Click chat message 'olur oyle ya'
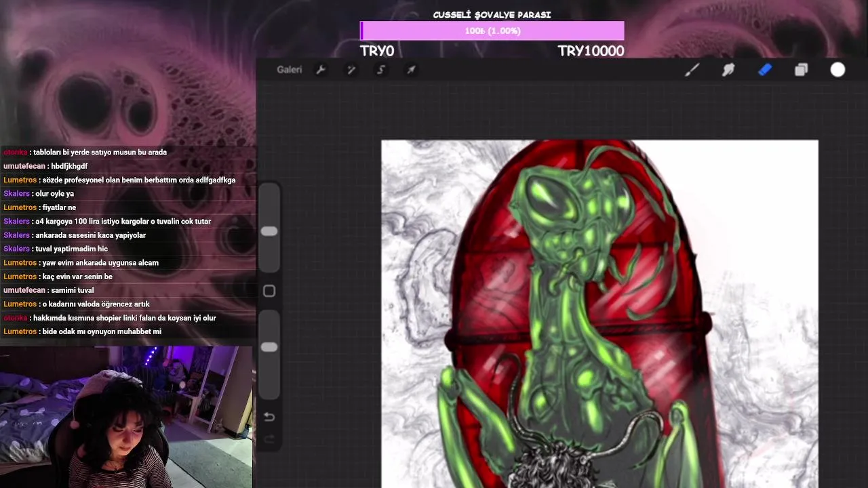Screen dimensions: 868x488 (x=39, y=194)
